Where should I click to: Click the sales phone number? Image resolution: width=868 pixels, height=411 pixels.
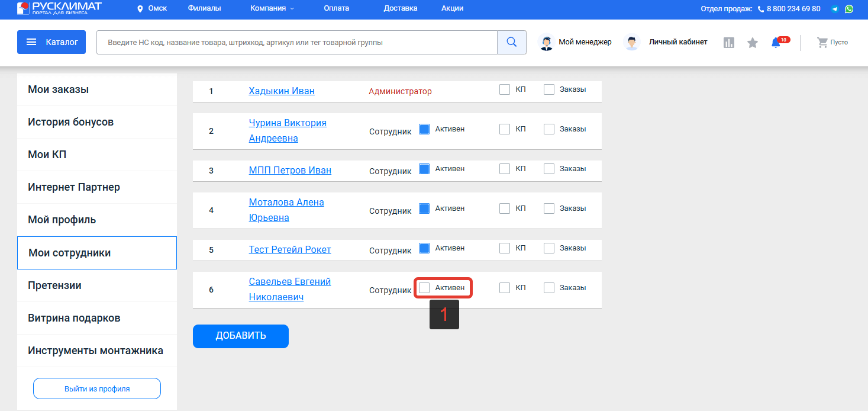point(793,9)
